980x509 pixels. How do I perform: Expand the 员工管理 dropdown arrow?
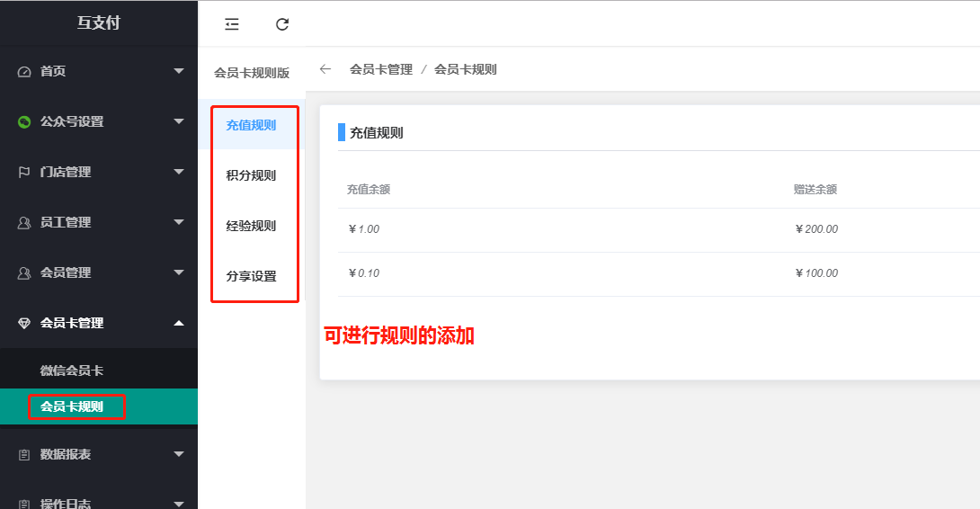pyautogui.click(x=179, y=222)
